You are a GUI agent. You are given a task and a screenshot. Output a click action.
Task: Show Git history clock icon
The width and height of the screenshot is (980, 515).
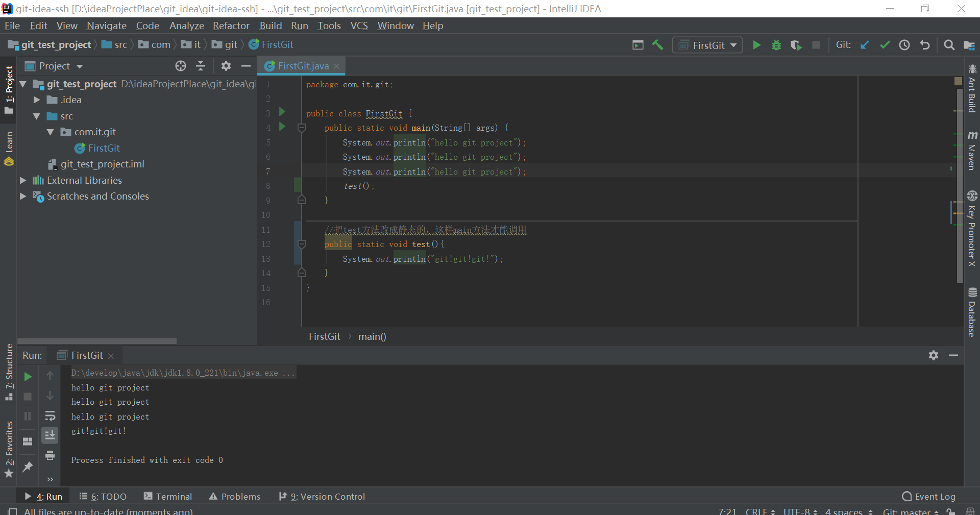pyautogui.click(x=904, y=45)
